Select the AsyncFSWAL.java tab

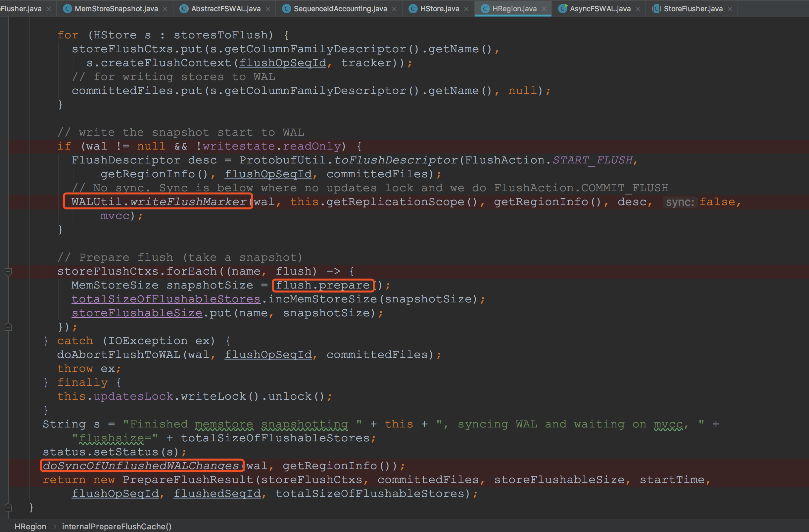tap(599, 9)
